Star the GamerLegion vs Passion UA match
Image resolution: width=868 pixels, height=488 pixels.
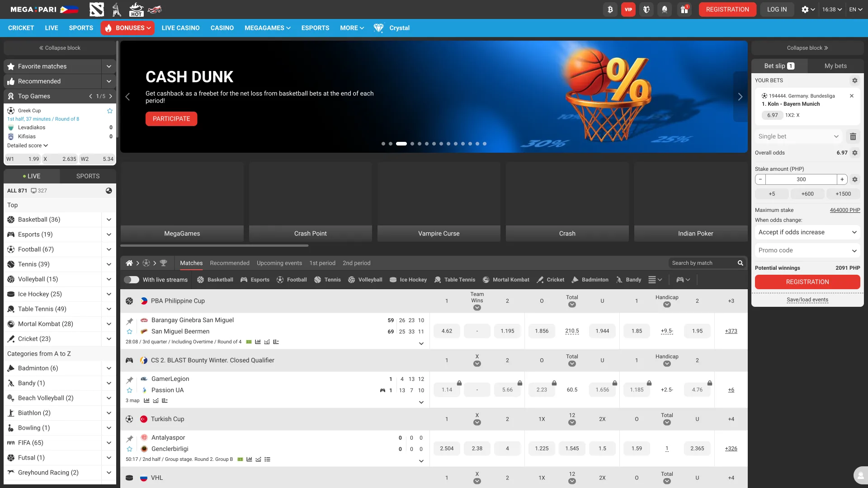tap(130, 390)
